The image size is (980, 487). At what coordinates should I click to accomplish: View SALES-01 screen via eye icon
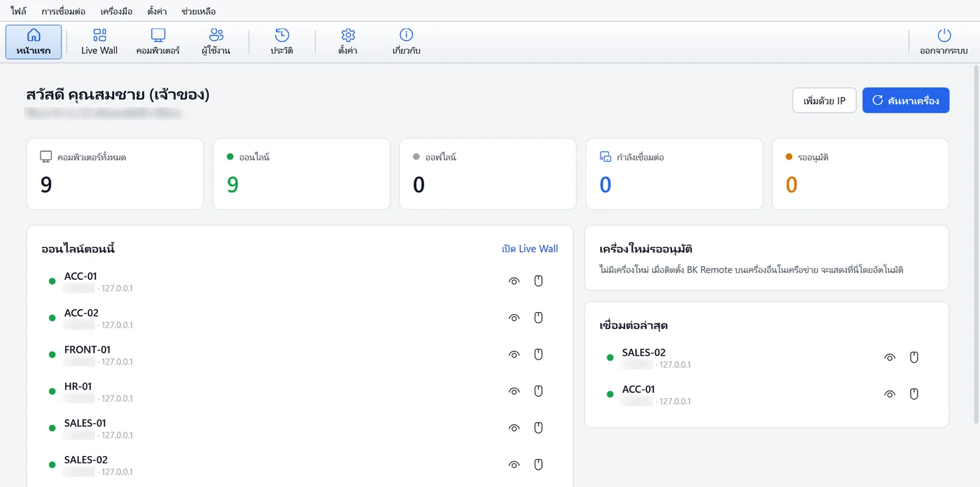pos(514,428)
